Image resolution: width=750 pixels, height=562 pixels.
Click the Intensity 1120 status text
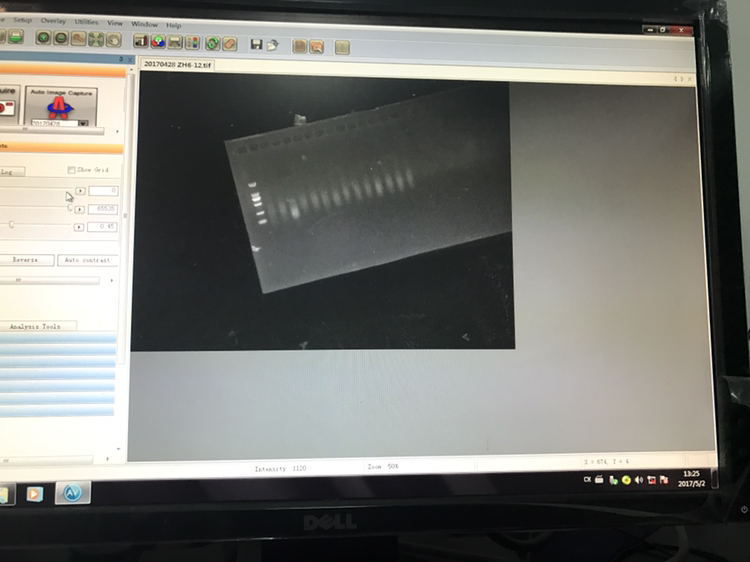point(280,469)
